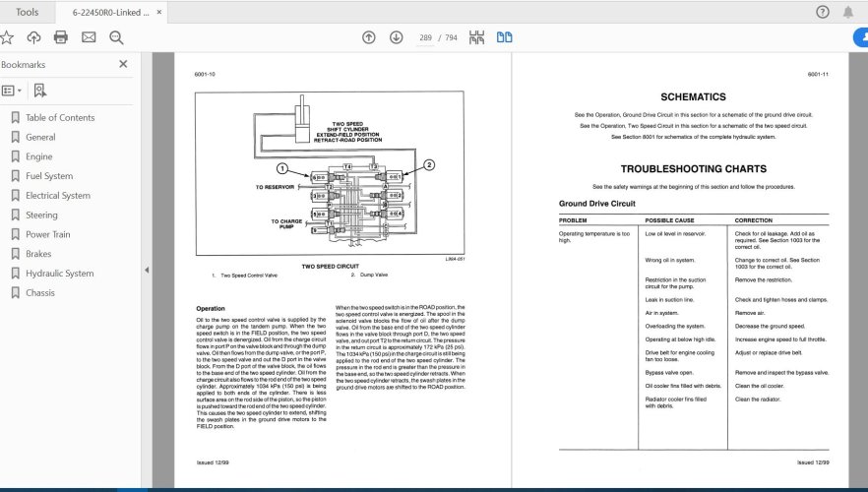
Task: Select the Steering bookmark
Action: (x=41, y=215)
